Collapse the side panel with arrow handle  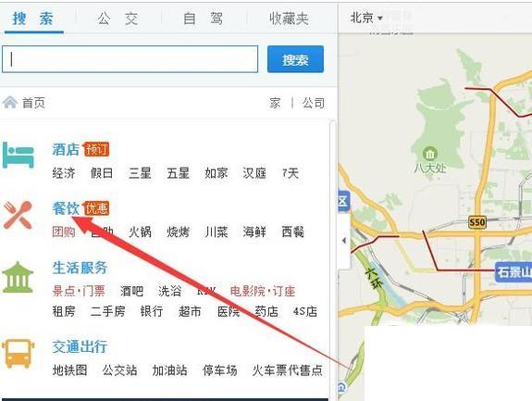pyautogui.click(x=344, y=241)
